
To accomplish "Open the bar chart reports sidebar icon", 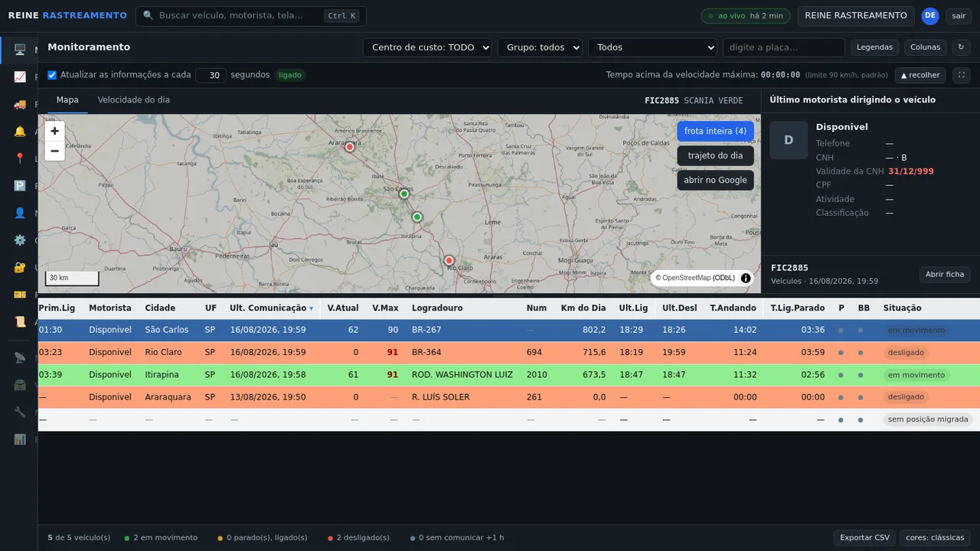I will (20, 439).
